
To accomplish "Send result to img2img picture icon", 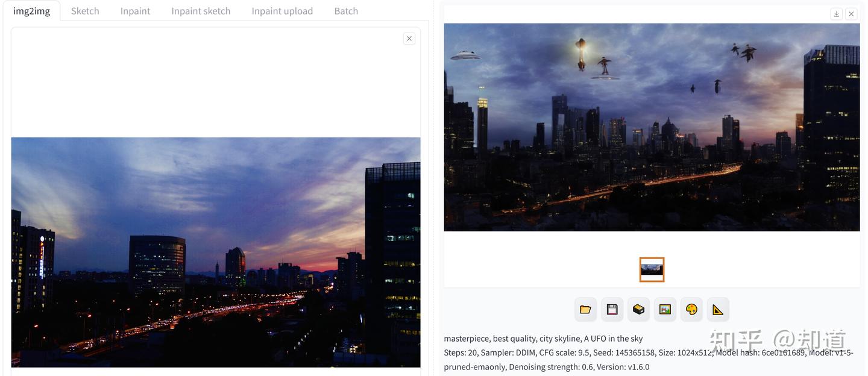I will coord(665,309).
